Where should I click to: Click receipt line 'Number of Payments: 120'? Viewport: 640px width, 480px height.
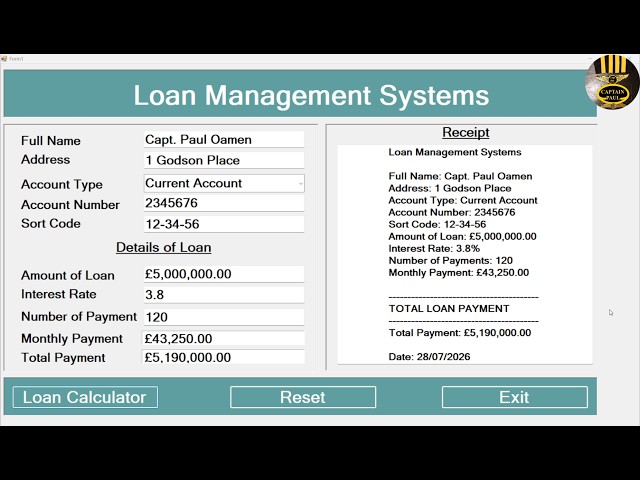click(x=451, y=260)
